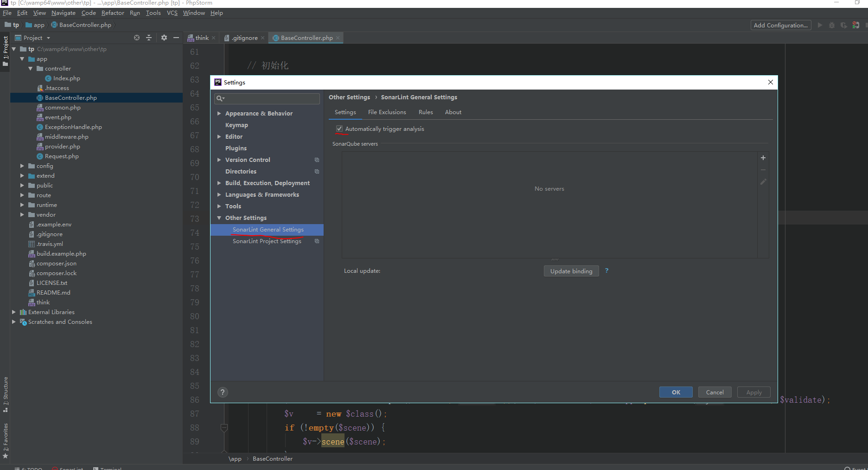Open Project panel gear options
868x470 pixels.
pos(164,38)
